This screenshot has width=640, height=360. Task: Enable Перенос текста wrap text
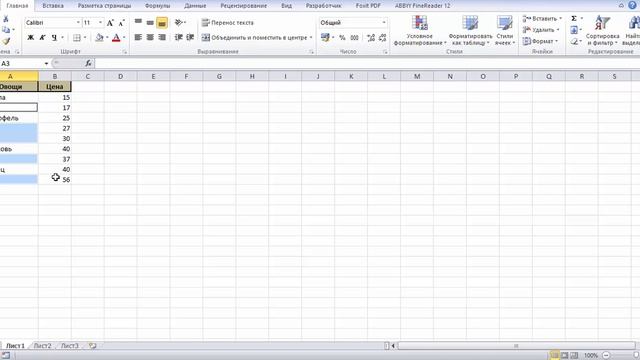(228, 23)
